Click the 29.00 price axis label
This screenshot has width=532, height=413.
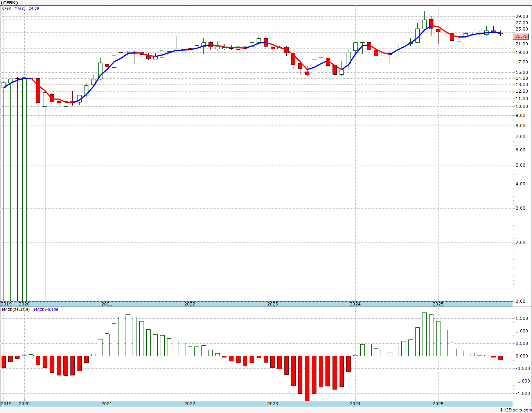tap(521, 16)
